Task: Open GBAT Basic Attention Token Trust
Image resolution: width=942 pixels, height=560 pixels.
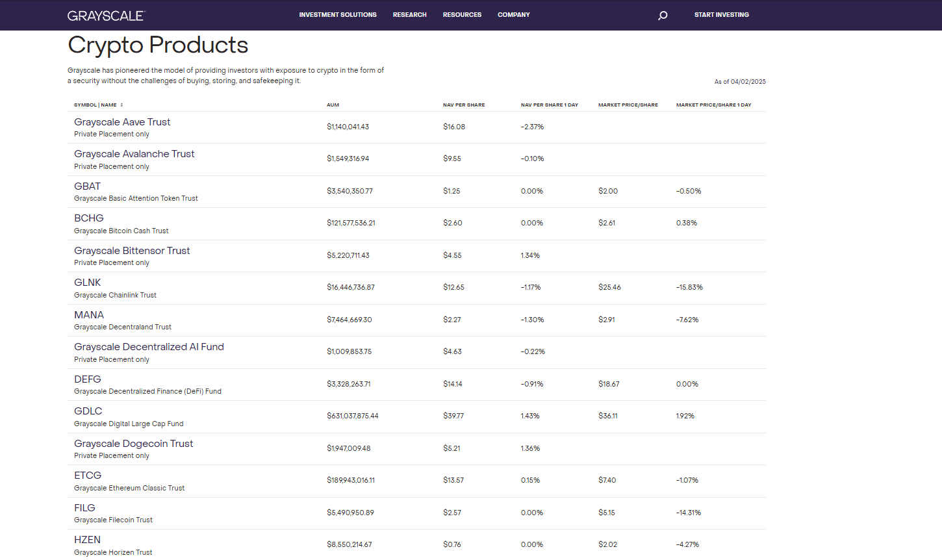Action: (88, 186)
